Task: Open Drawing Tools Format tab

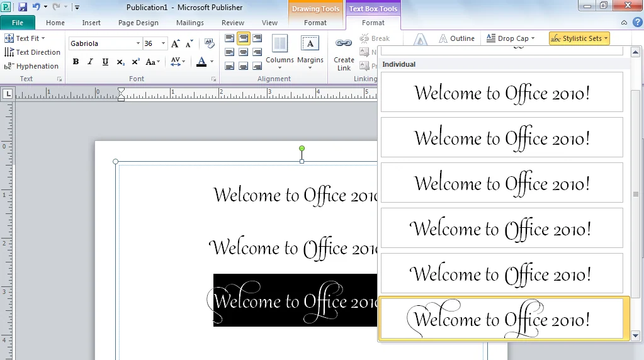Action: pyautogui.click(x=315, y=23)
